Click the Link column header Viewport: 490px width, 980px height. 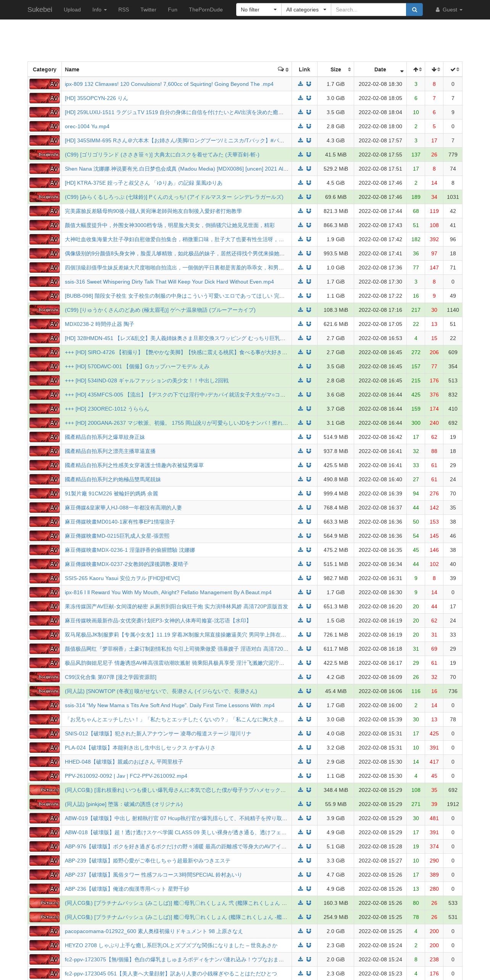tap(304, 69)
